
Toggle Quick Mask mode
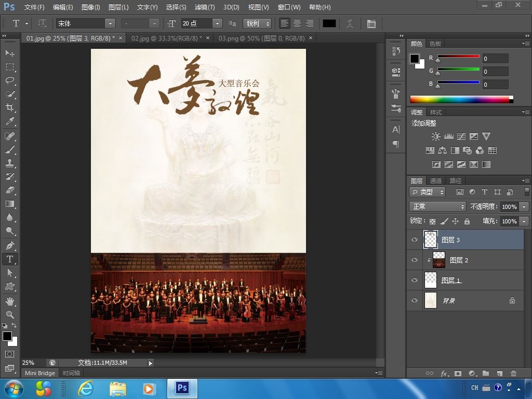10,354
